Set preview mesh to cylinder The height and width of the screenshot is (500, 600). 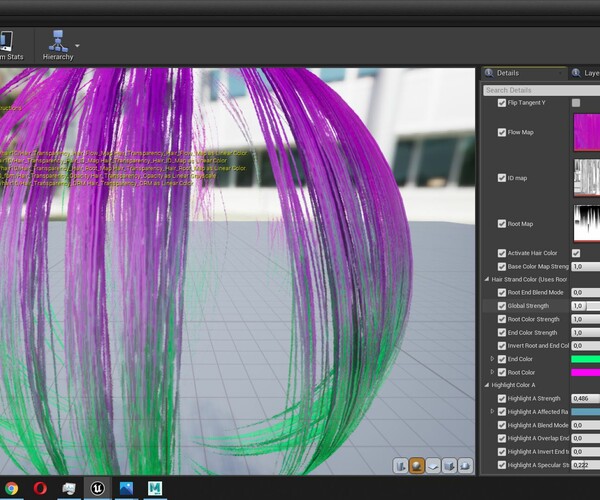401,466
